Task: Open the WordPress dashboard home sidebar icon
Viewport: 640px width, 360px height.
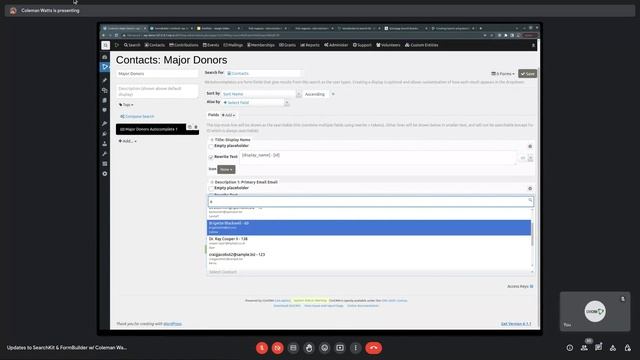Action: [x=105, y=57]
